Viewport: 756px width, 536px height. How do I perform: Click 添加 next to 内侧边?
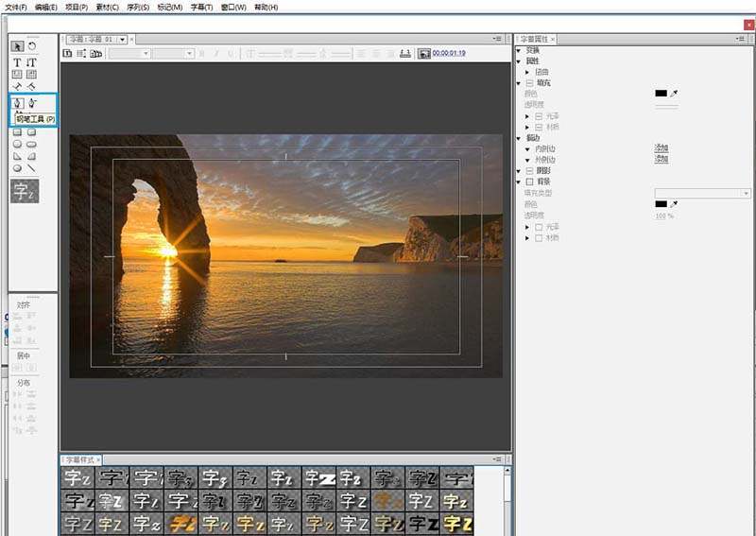(661, 148)
